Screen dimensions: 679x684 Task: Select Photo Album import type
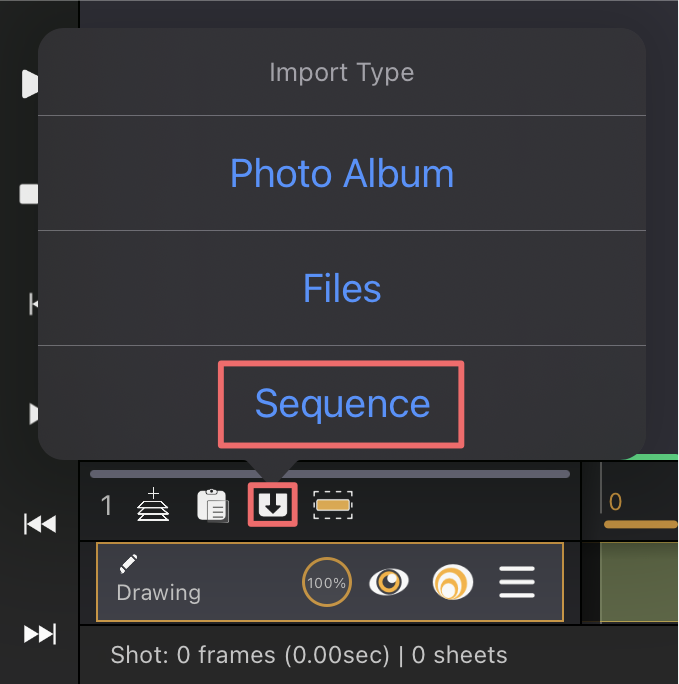point(342,173)
